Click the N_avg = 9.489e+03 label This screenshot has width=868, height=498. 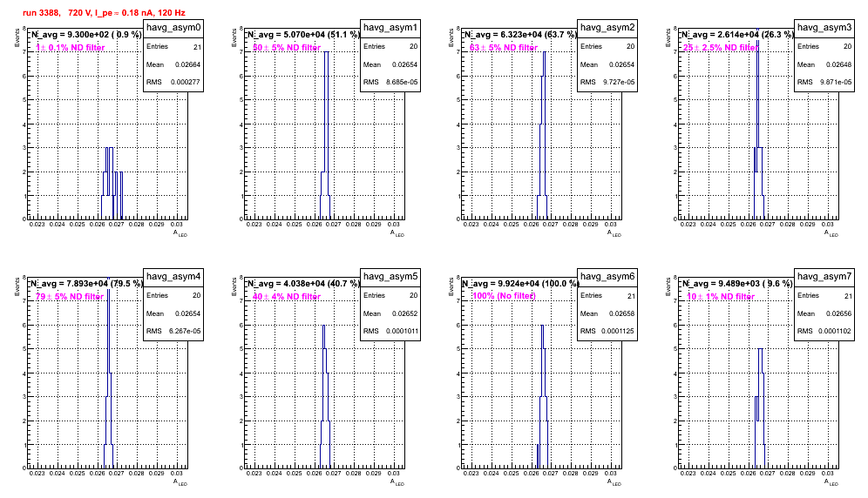click(737, 283)
